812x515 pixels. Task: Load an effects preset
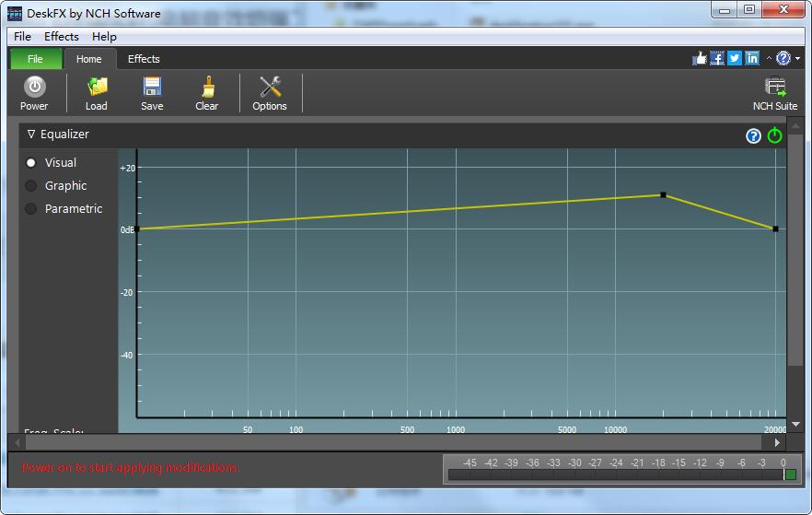pos(97,93)
